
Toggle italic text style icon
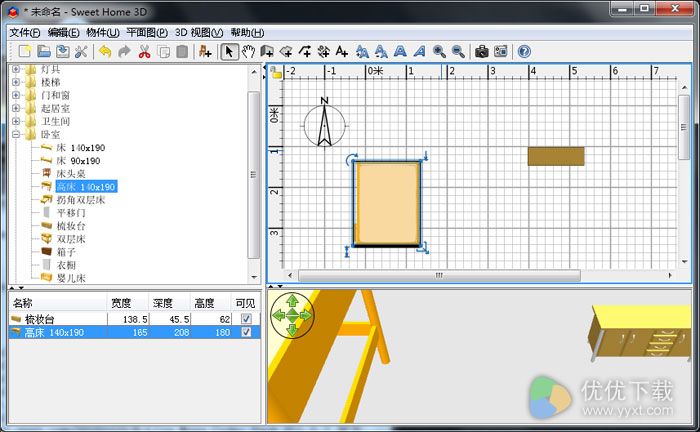pyautogui.click(x=419, y=52)
